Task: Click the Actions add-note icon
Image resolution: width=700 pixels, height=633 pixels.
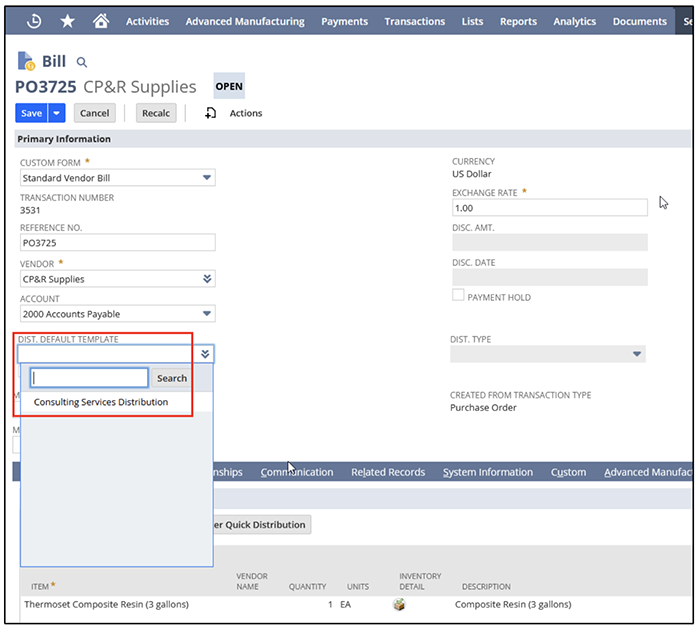Action: pos(211,113)
